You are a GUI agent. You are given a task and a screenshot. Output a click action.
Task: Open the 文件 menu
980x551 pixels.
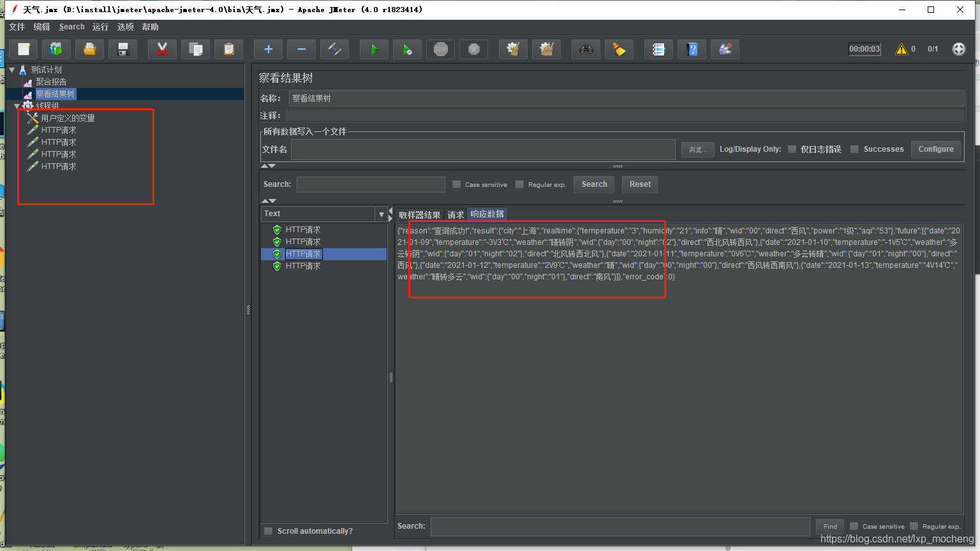(17, 27)
